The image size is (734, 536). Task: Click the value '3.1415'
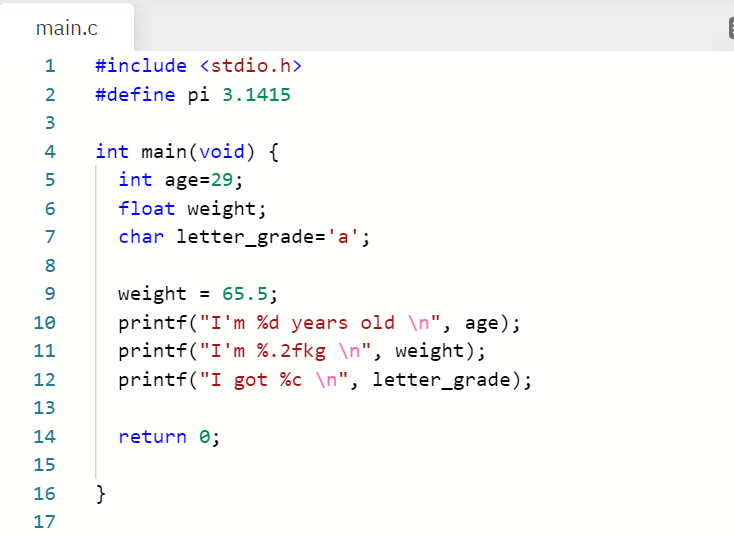(x=257, y=95)
